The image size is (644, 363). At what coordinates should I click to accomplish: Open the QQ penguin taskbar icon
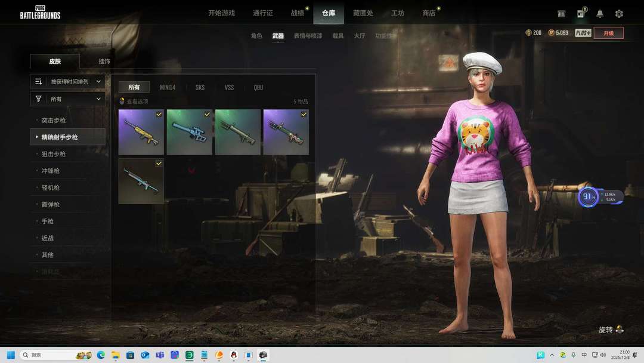(234, 355)
